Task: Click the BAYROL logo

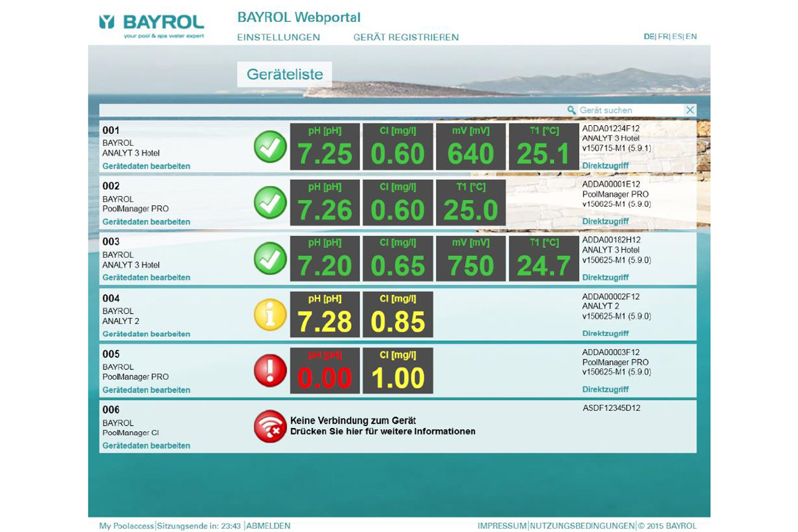Action: tap(151, 26)
